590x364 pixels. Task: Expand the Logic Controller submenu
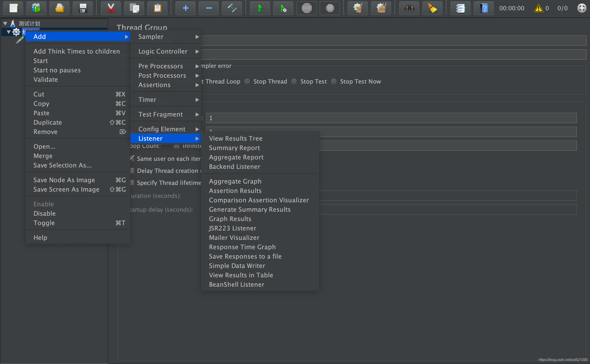(x=164, y=51)
